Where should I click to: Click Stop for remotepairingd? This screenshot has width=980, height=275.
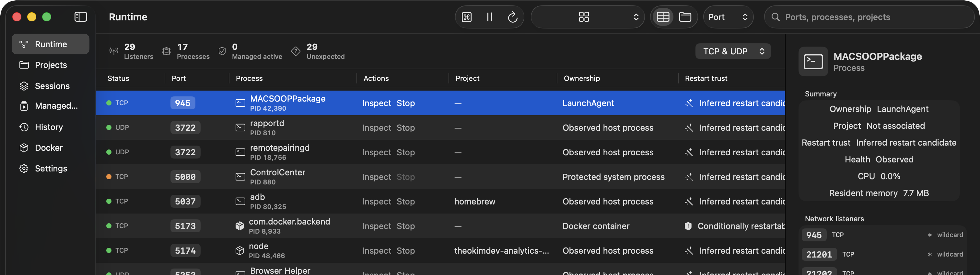[x=405, y=153]
